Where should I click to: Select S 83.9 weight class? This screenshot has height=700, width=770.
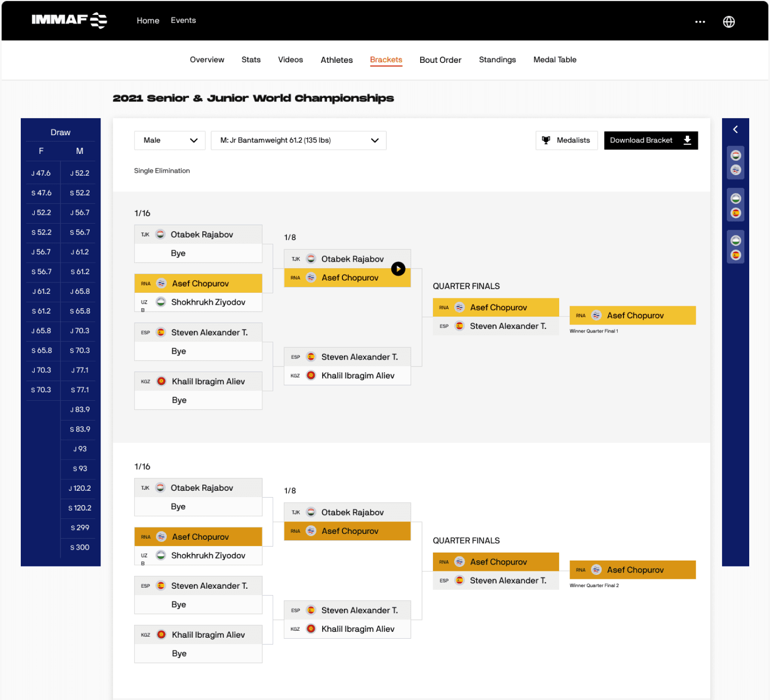(80, 429)
